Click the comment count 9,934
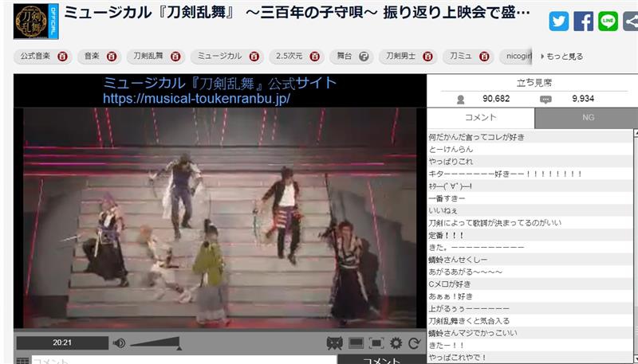638x364 pixels. (x=583, y=99)
